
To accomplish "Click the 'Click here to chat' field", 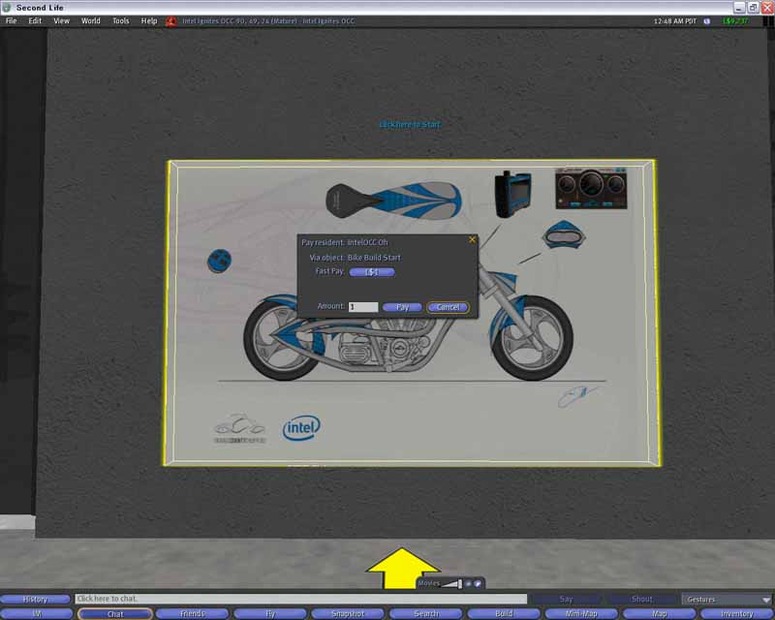I will click(301, 599).
